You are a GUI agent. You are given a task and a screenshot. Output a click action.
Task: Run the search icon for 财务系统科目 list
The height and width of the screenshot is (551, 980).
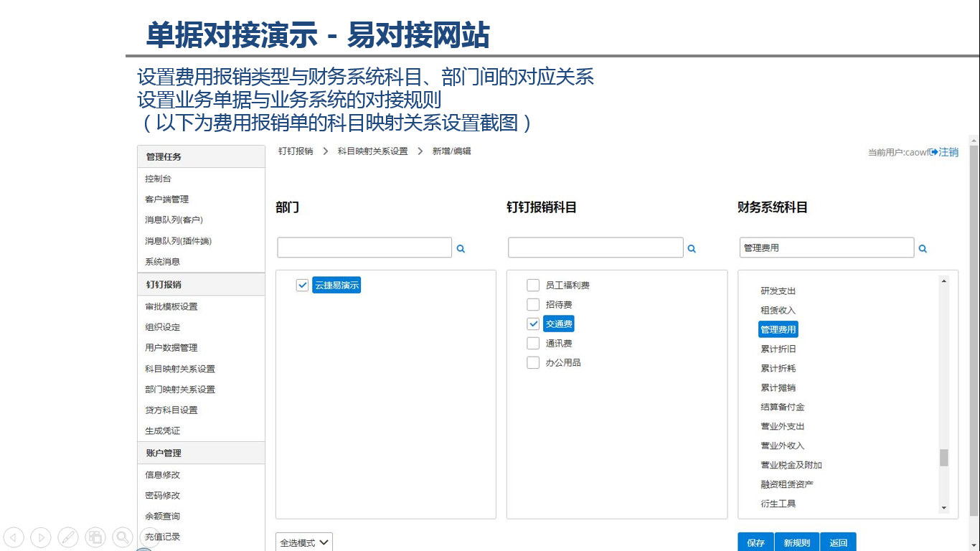coord(923,248)
